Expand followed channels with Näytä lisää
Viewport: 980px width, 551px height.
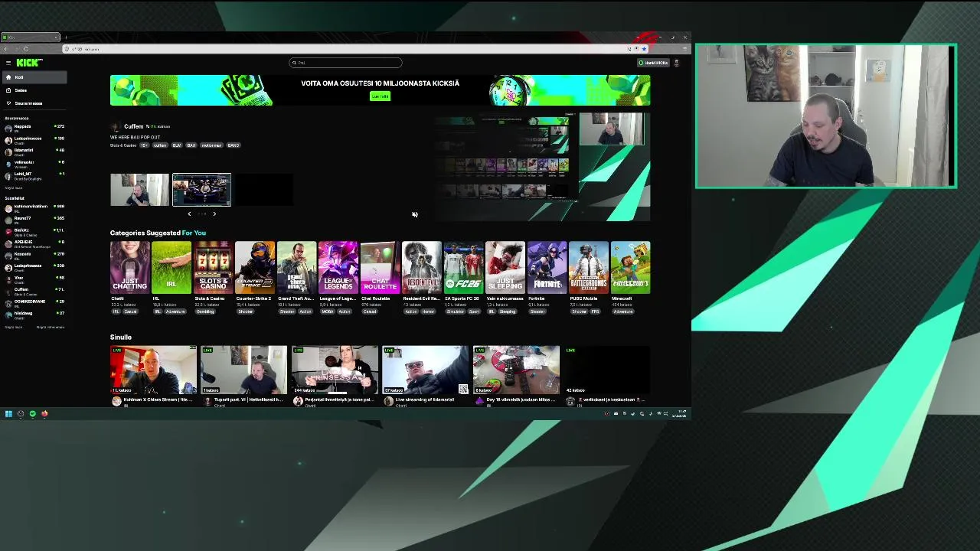(x=13, y=187)
